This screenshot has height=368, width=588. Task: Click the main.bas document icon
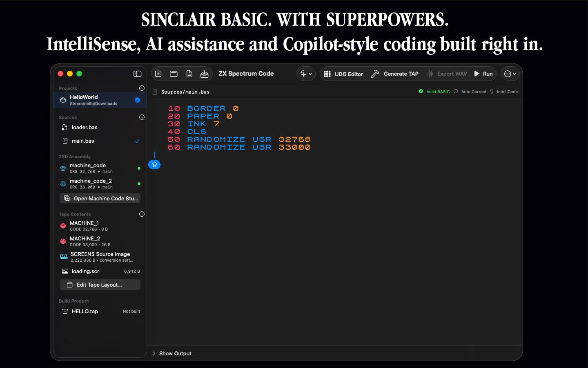coord(65,141)
